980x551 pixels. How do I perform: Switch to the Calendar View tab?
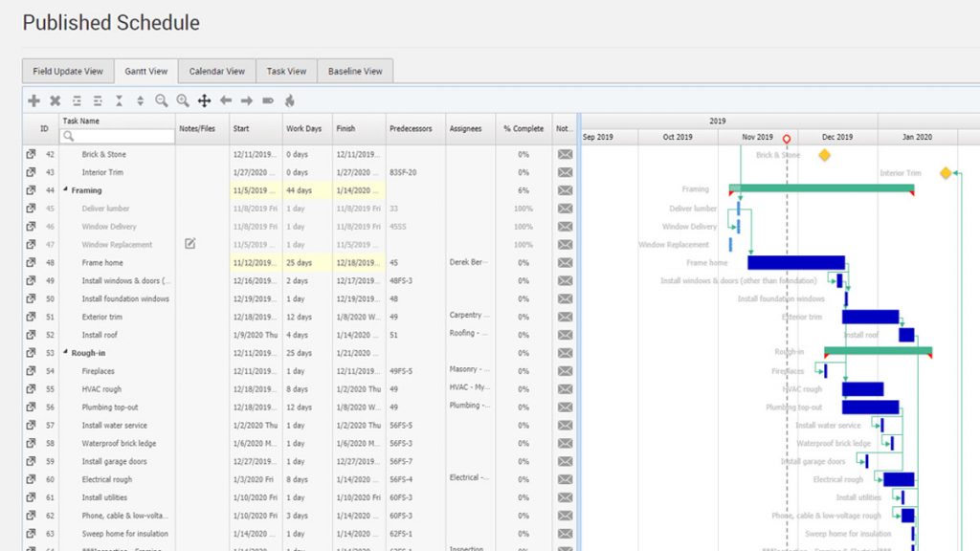point(216,71)
